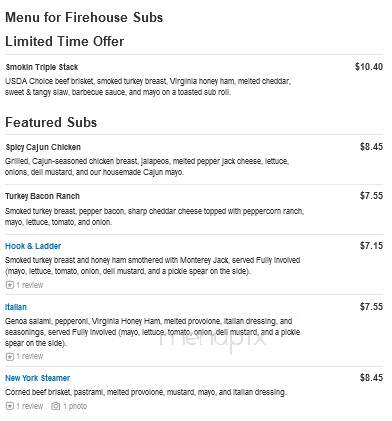Select the Turkey Bacon Ranch item title
The image size is (392, 421).
tap(42, 196)
